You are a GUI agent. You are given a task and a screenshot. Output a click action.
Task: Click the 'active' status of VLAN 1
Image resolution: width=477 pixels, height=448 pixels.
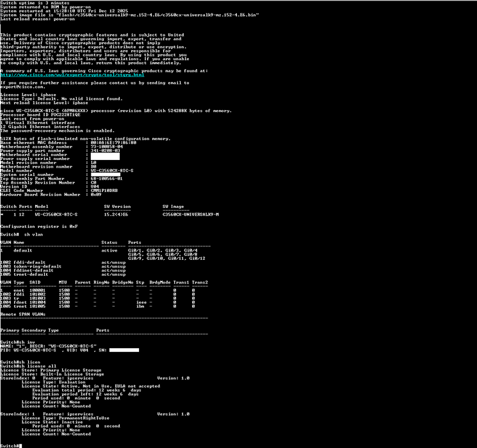(x=109, y=250)
